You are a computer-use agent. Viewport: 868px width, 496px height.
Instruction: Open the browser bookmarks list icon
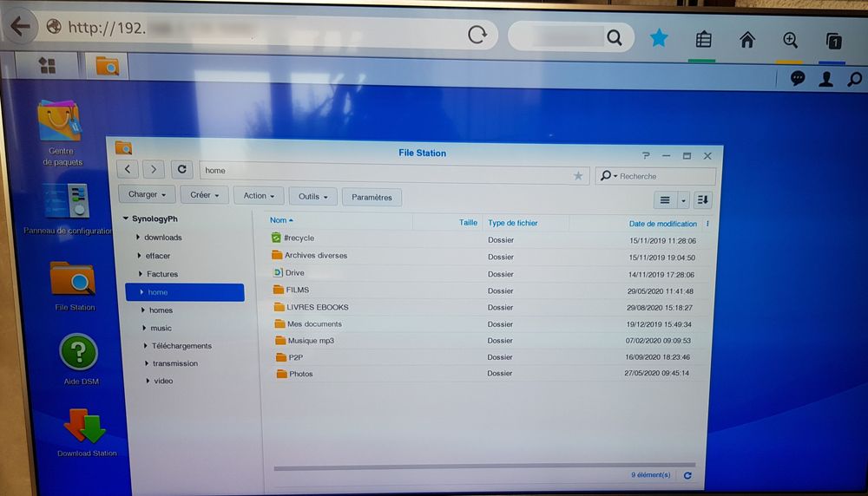[x=703, y=39]
